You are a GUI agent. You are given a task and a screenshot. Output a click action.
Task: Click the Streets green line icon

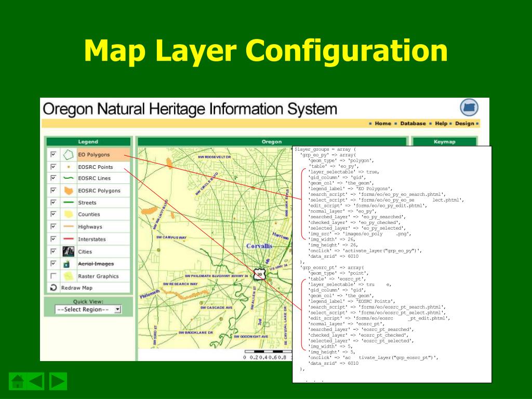69,203
